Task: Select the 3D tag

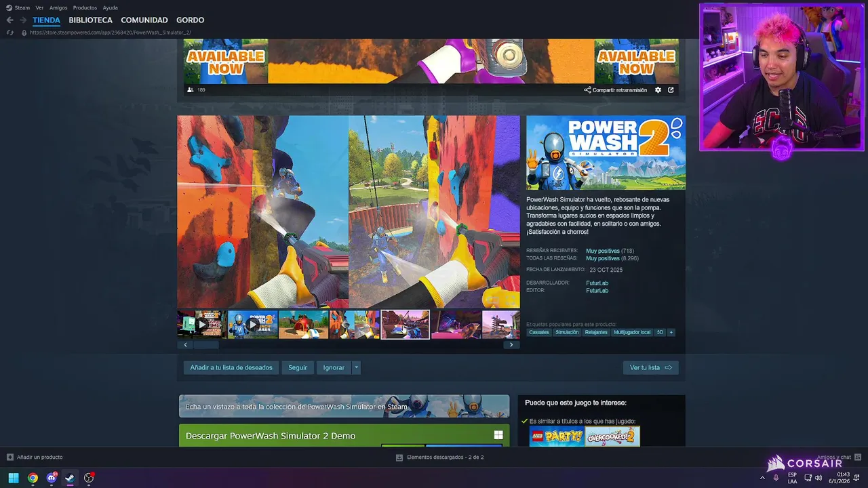Action: click(x=660, y=332)
